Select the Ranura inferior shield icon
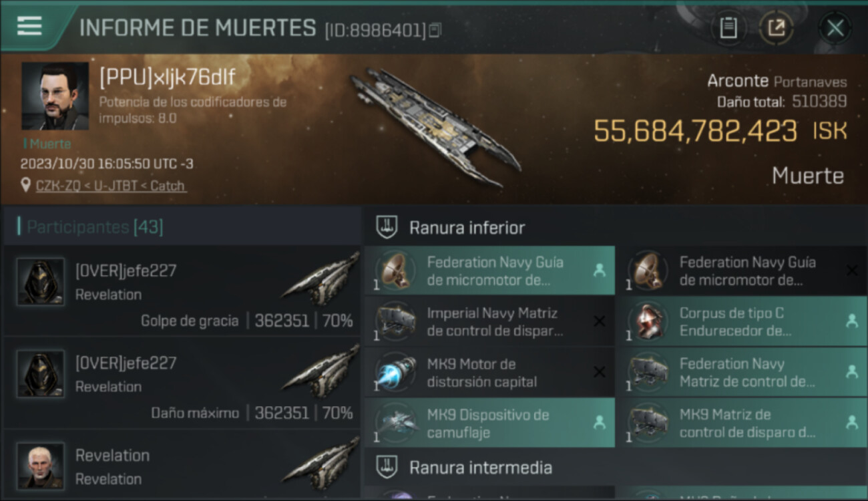This screenshot has width=868, height=501. 387,227
